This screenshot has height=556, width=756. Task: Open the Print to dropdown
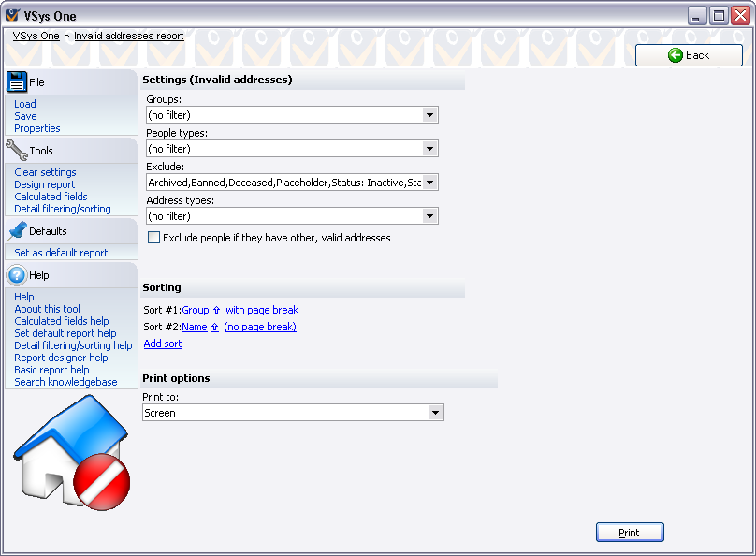(435, 413)
